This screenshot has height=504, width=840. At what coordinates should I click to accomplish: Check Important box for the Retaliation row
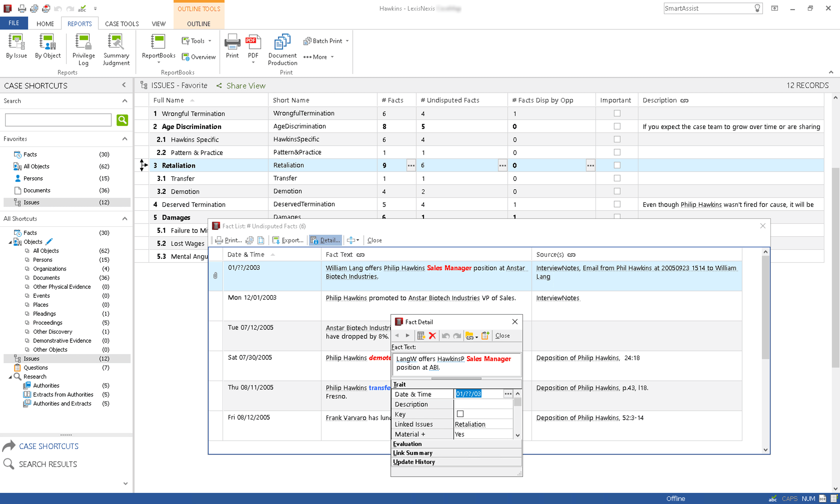617,165
